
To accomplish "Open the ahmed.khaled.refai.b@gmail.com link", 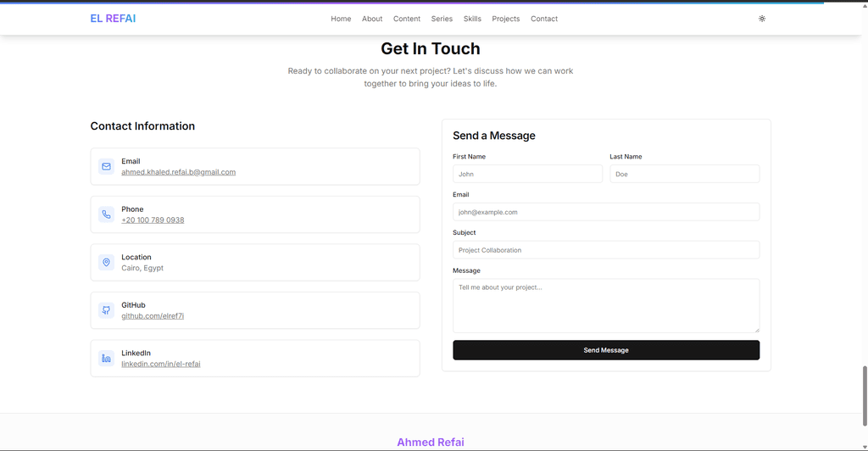I will tap(178, 172).
